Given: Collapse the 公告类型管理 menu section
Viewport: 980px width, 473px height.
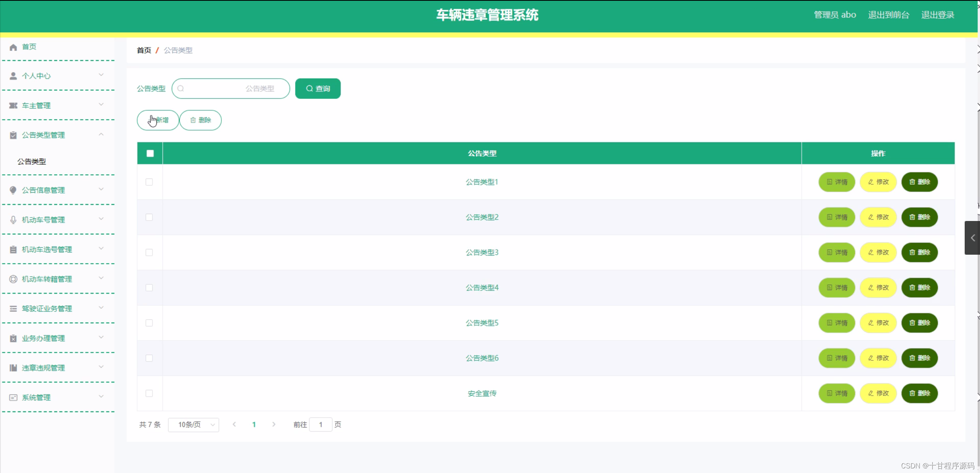Looking at the screenshot, I should click(x=101, y=134).
